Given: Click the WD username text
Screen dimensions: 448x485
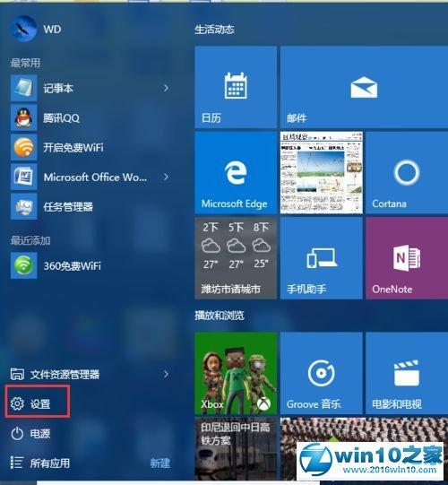Looking at the screenshot, I should 52,29.
